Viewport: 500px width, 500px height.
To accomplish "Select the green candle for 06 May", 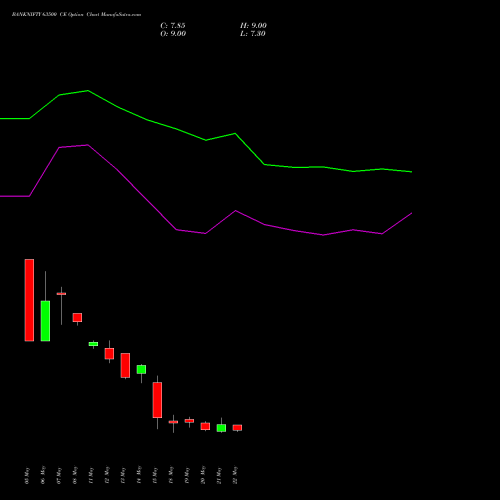I will [45, 321].
